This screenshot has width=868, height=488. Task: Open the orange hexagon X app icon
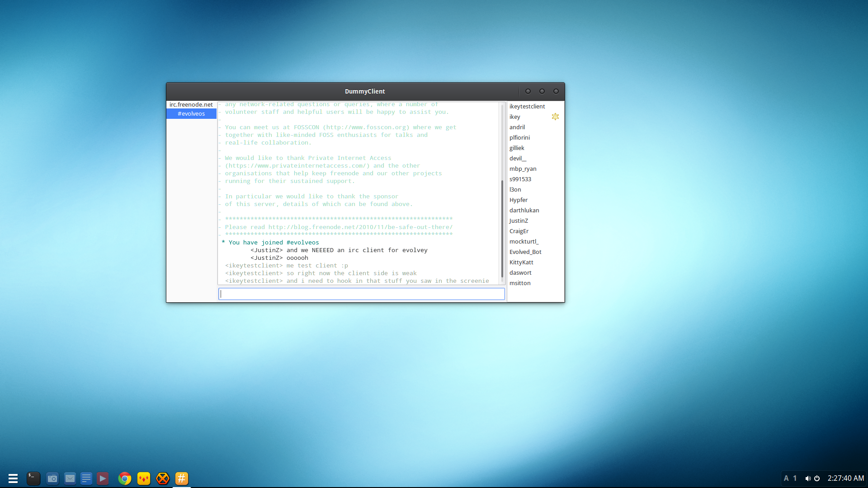tap(163, 478)
